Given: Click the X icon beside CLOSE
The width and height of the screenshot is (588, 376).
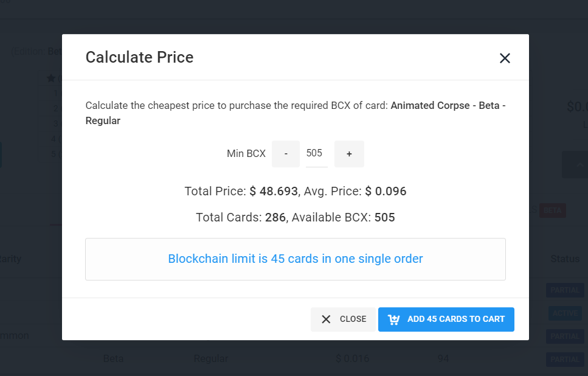Looking at the screenshot, I should [x=326, y=319].
